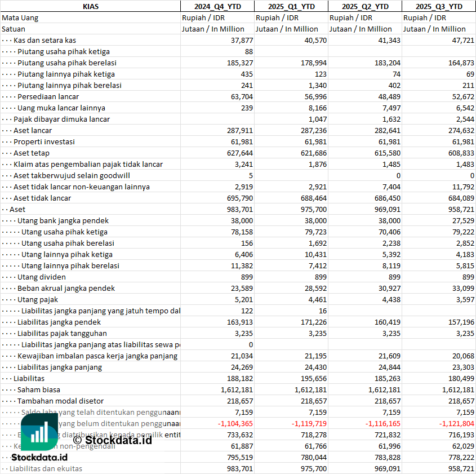Click the value 195,656
The height and width of the screenshot is (474, 476).
point(314,378)
